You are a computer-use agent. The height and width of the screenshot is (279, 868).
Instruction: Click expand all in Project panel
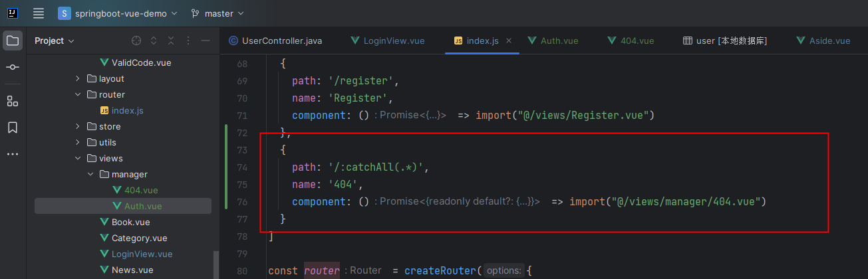point(154,41)
